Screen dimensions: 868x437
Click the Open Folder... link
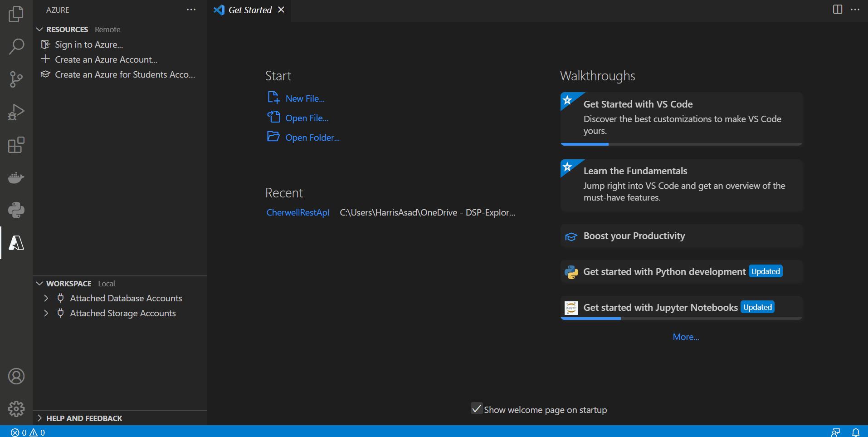(x=312, y=137)
